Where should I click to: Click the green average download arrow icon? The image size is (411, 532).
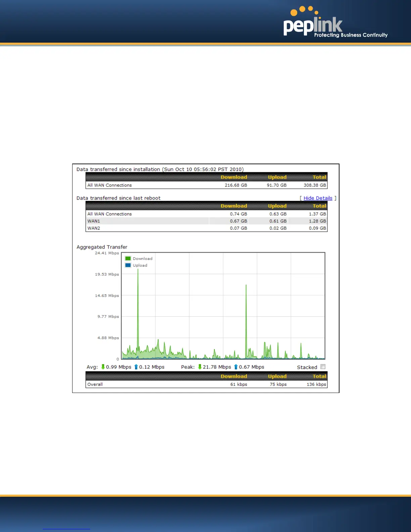click(x=103, y=367)
